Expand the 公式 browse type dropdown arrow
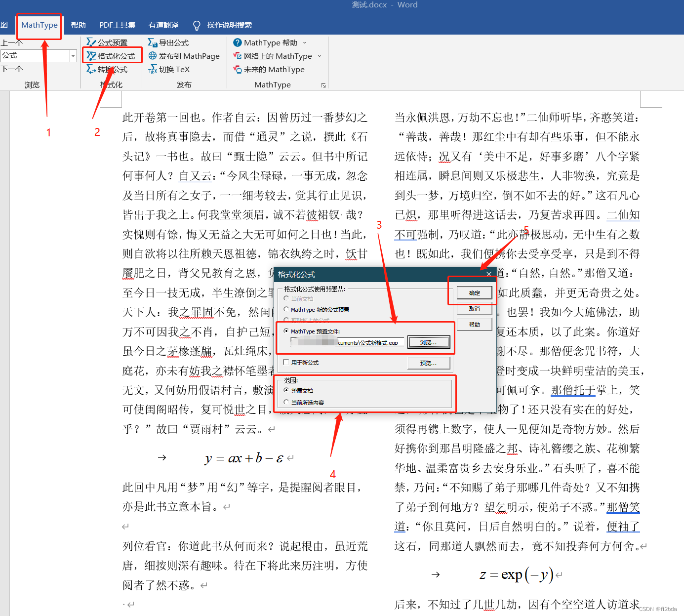 point(73,56)
